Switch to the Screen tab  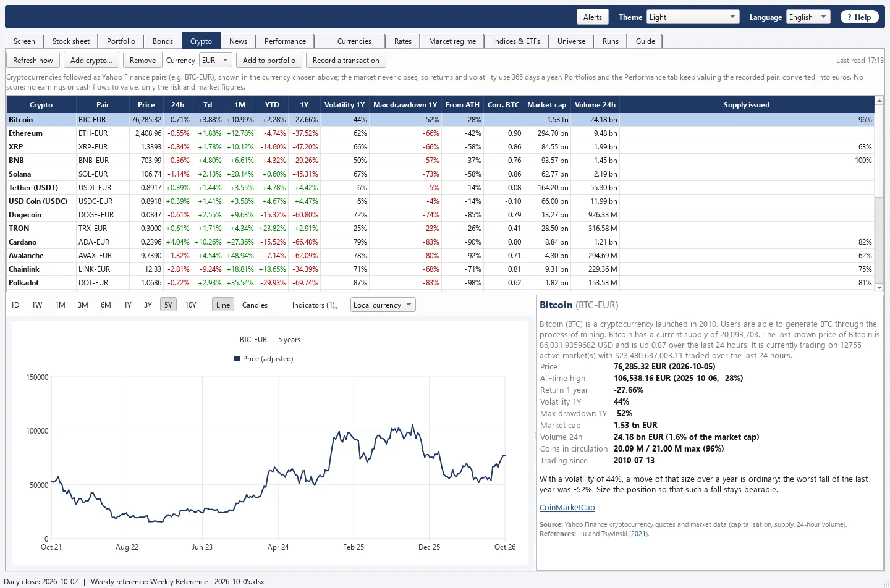(24, 41)
